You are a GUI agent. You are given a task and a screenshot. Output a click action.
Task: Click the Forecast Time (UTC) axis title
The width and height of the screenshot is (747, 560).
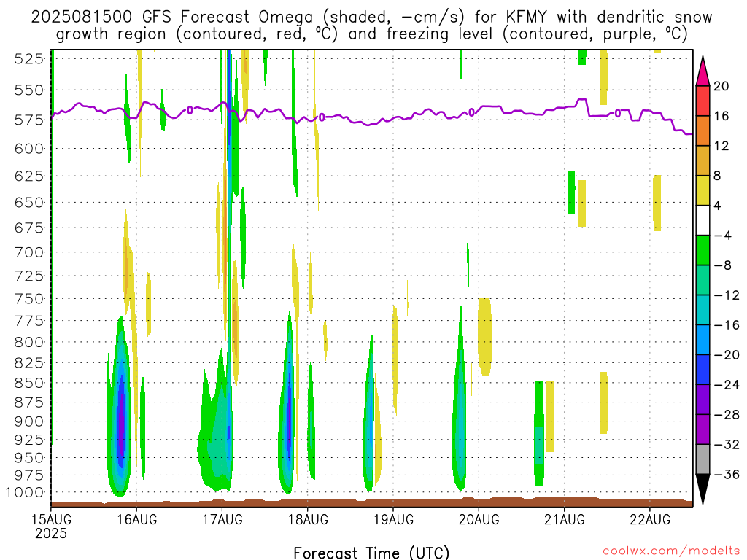(371, 553)
